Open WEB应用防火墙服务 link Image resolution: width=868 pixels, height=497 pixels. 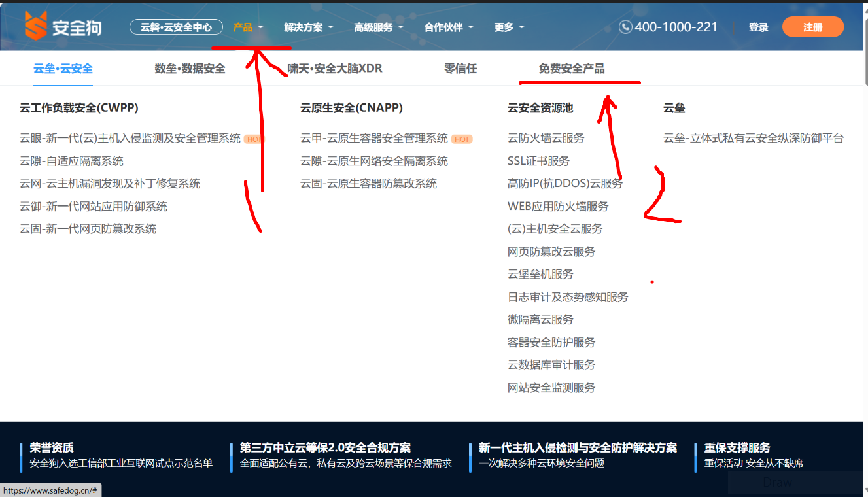point(558,207)
